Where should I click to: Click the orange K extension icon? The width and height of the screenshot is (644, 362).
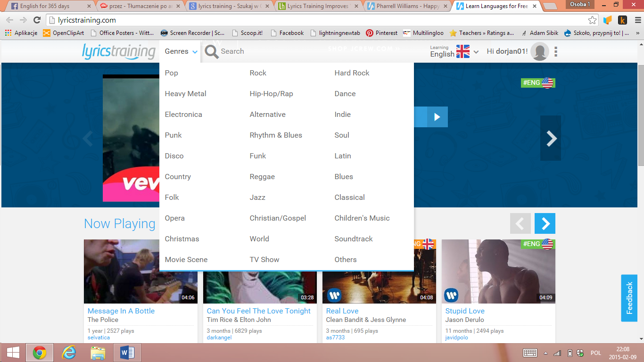coord(623,20)
